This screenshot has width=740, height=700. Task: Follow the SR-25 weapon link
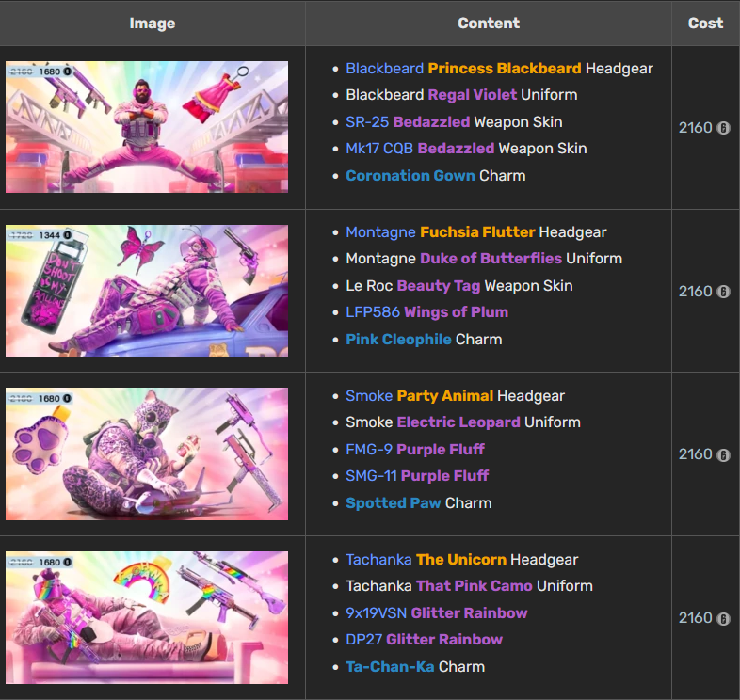tap(367, 122)
